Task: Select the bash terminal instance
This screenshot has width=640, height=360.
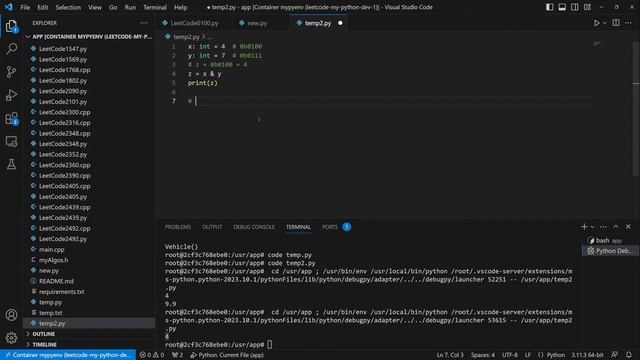Action: (x=610, y=240)
